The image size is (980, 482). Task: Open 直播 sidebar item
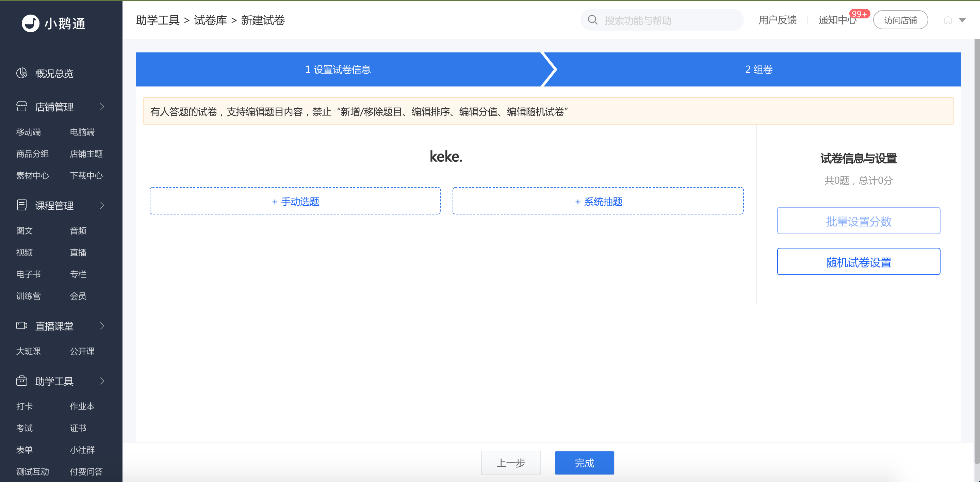pyautogui.click(x=78, y=252)
